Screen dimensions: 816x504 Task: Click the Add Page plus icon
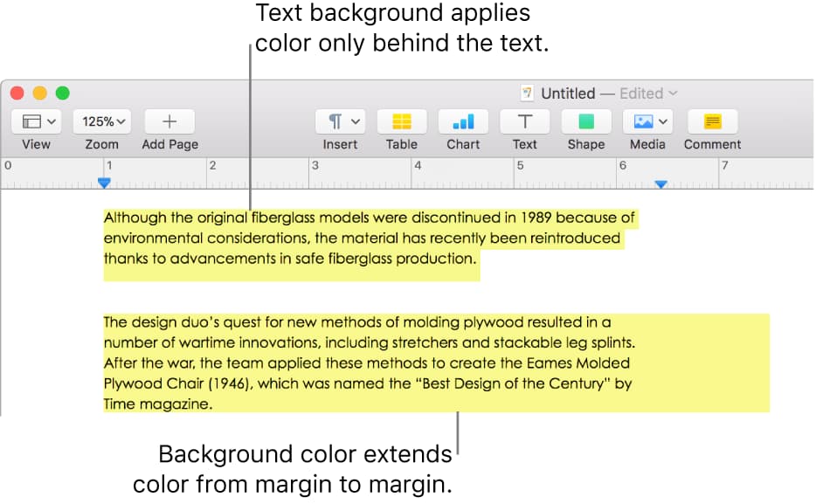coord(169,121)
